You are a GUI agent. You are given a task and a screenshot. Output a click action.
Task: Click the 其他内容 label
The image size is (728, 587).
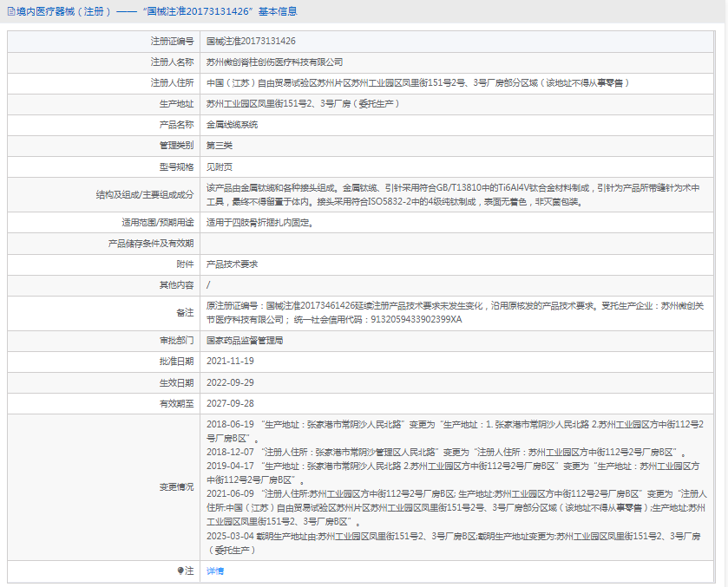pyautogui.click(x=176, y=285)
